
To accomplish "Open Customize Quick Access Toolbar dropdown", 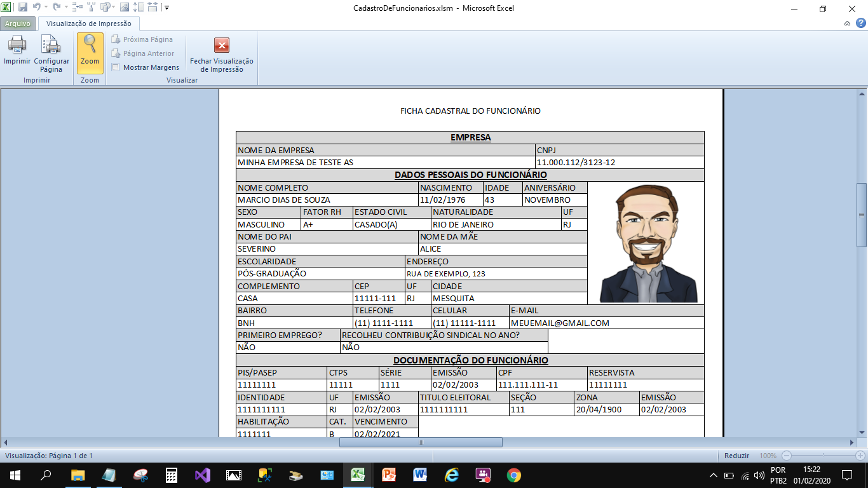I will point(167,8).
